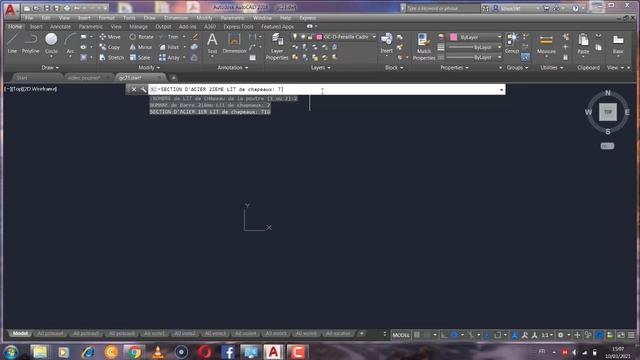Activate the Array command
The image size is (640, 360).
click(169, 58)
